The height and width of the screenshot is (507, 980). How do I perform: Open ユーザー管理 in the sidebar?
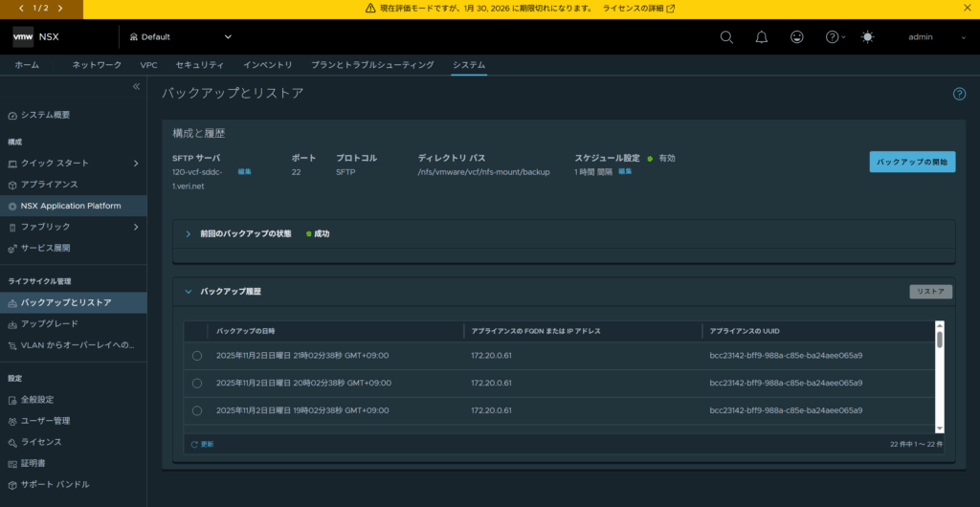tap(45, 421)
